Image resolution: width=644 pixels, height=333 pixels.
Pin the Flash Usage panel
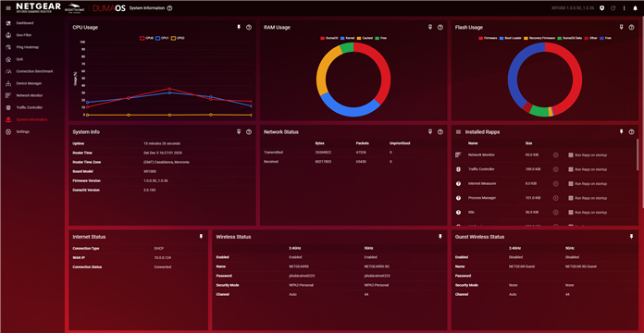[622, 27]
